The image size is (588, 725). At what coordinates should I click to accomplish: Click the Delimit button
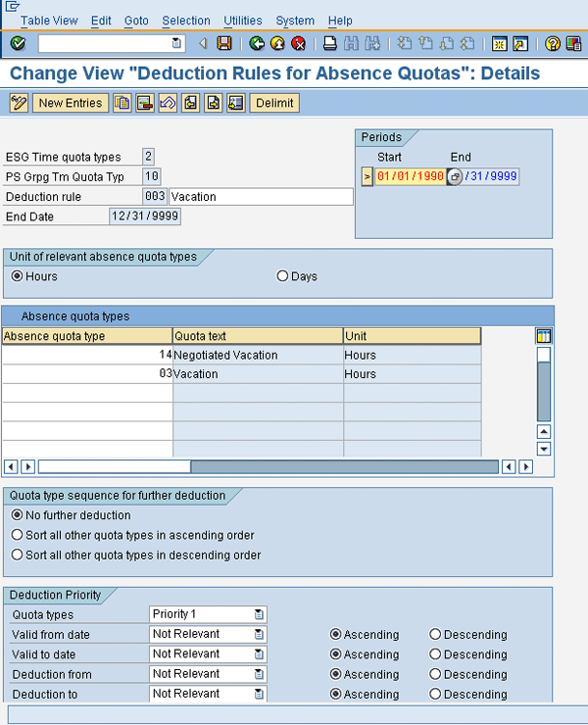click(x=274, y=103)
